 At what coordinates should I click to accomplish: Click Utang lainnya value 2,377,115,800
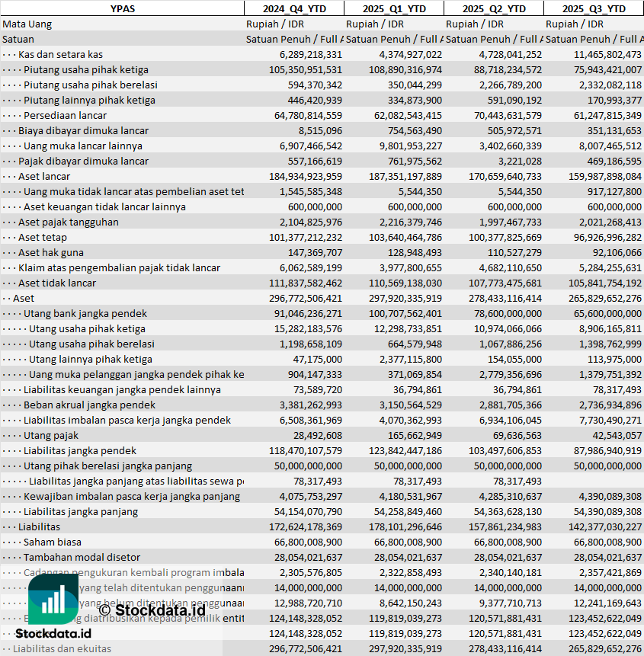[411, 360]
